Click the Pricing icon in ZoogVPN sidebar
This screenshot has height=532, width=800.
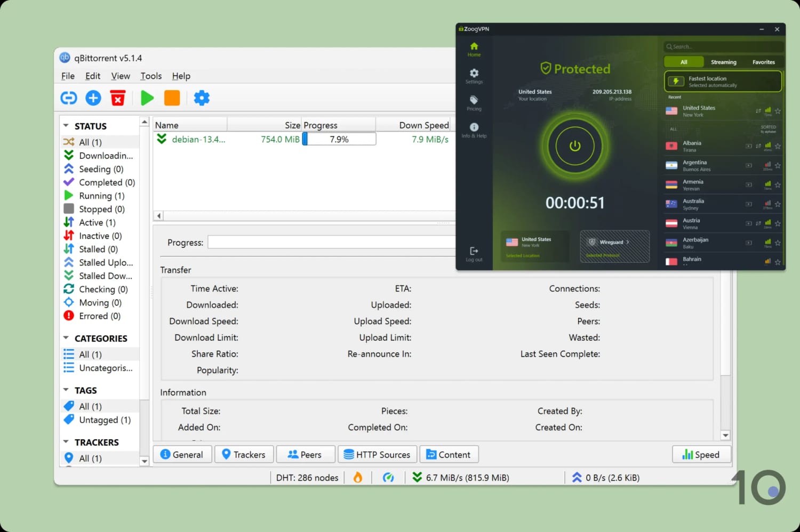pos(474,102)
